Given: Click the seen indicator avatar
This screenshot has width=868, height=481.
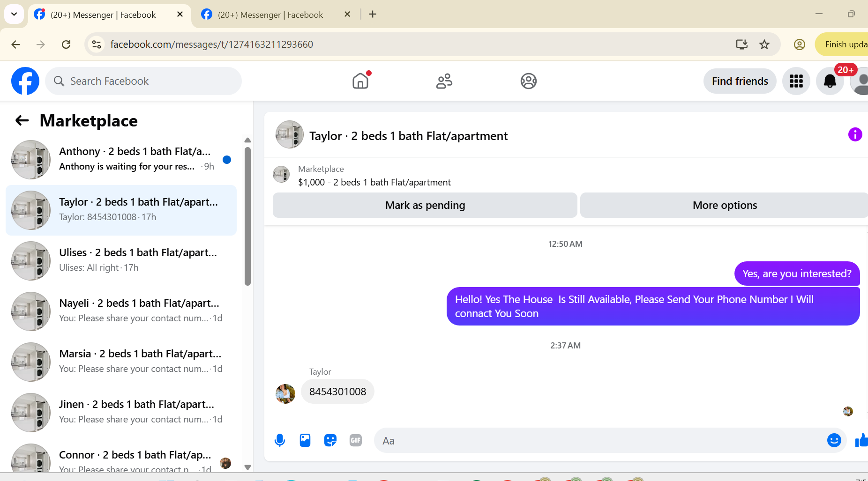Looking at the screenshot, I should click(848, 411).
